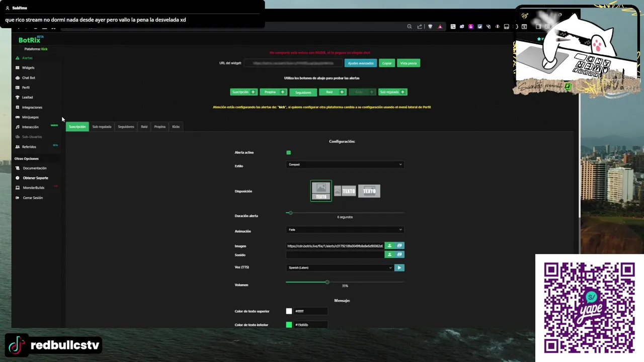
Task: Click the Brave Rewards triangle icon
Action: click(x=440, y=27)
